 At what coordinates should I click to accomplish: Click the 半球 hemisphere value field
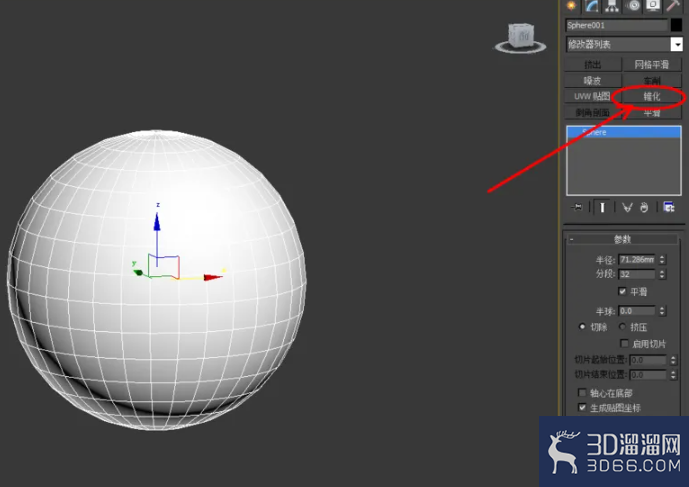tap(637, 311)
